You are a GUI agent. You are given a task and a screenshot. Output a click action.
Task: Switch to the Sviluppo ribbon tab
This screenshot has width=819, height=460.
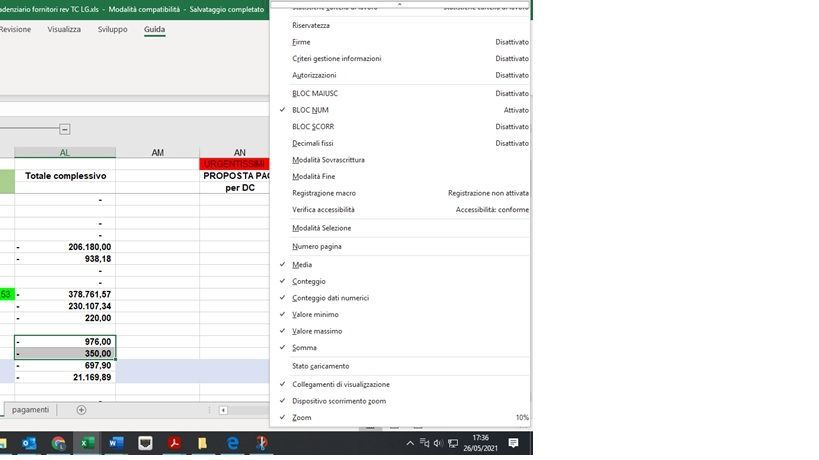tap(112, 29)
